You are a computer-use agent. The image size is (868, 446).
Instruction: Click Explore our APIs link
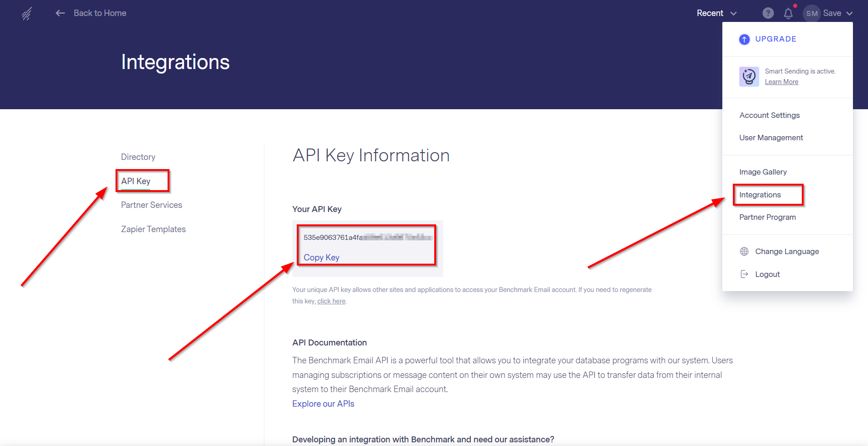[x=323, y=404]
